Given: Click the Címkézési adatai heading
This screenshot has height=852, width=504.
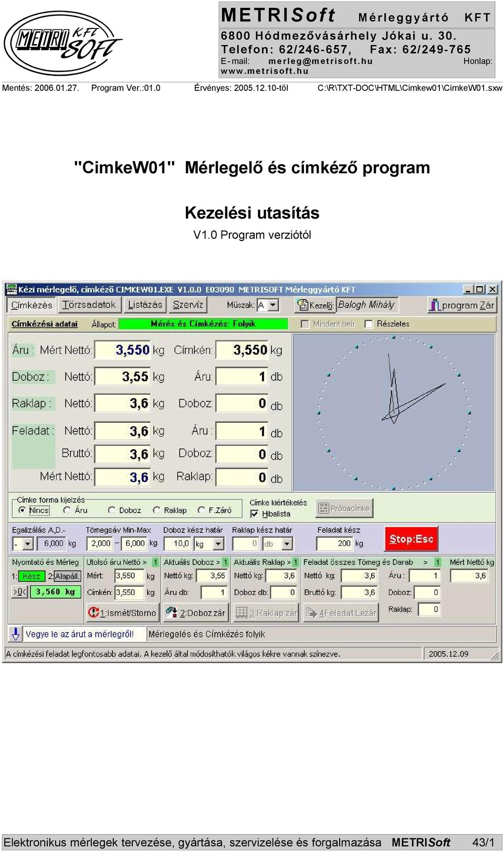Looking at the screenshot, I should pyautogui.click(x=45, y=324).
